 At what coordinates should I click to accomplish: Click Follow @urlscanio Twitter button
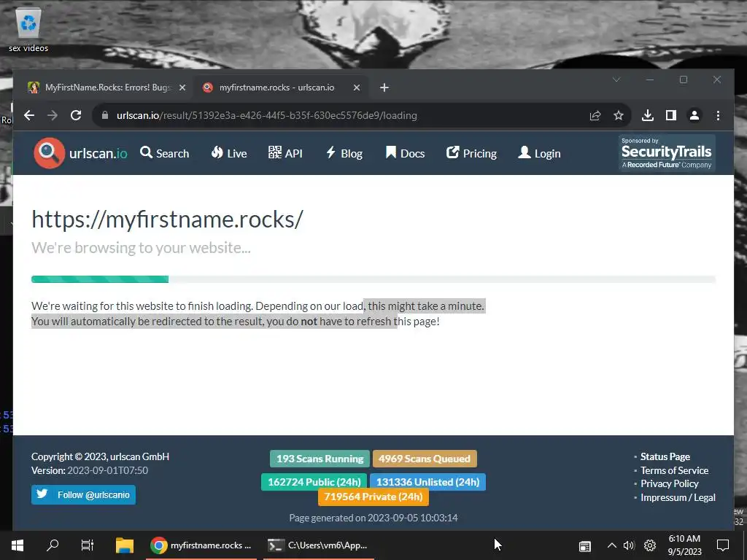click(x=83, y=495)
